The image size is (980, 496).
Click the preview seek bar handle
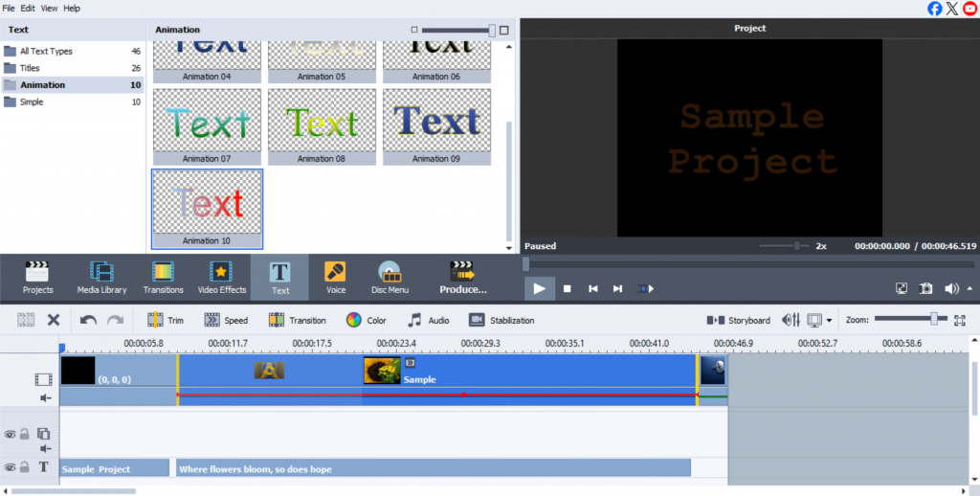point(525,264)
